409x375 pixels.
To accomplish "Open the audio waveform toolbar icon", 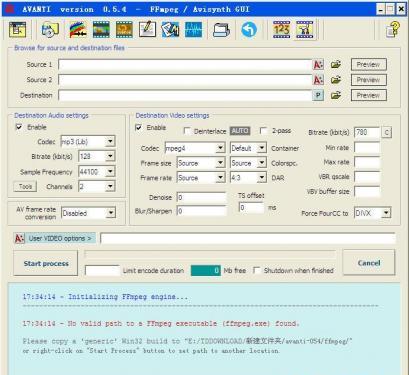I will pyautogui.click(x=194, y=30).
